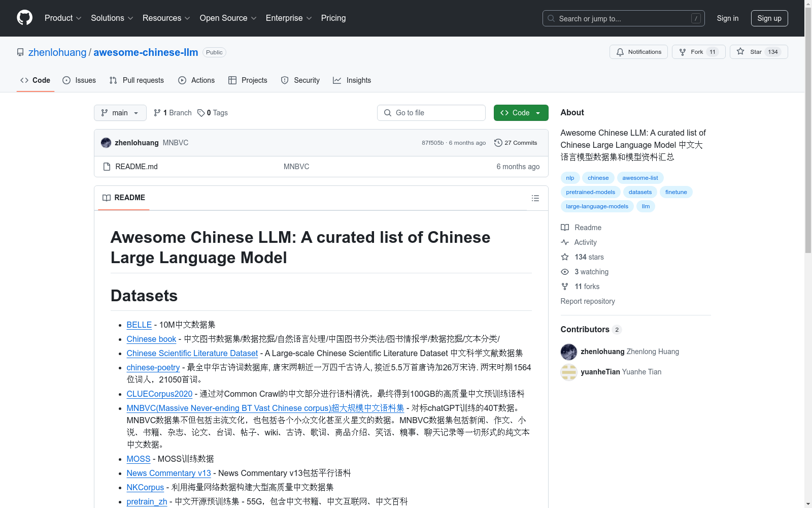Open the main branch selector dropdown
Image resolution: width=812 pixels, height=508 pixels.
pyautogui.click(x=120, y=113)
